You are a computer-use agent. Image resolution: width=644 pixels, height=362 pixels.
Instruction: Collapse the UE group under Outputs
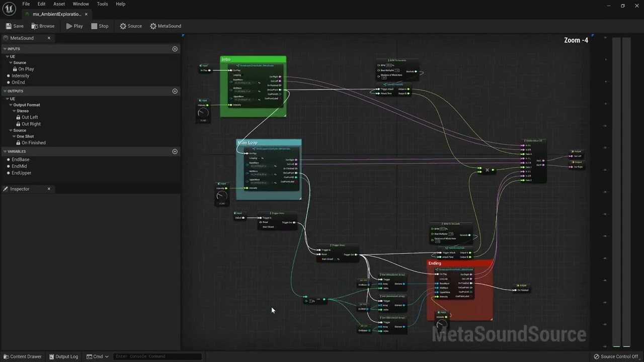point(8,99)
